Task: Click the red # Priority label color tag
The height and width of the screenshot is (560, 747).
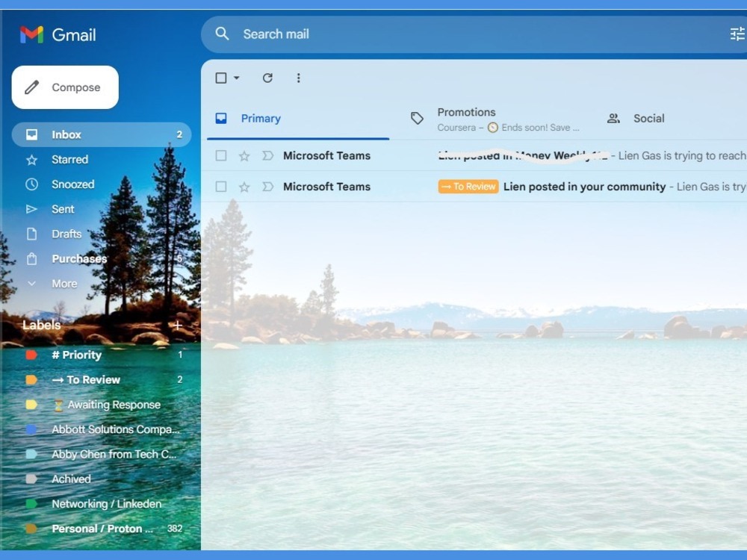Action: point(31,355)
